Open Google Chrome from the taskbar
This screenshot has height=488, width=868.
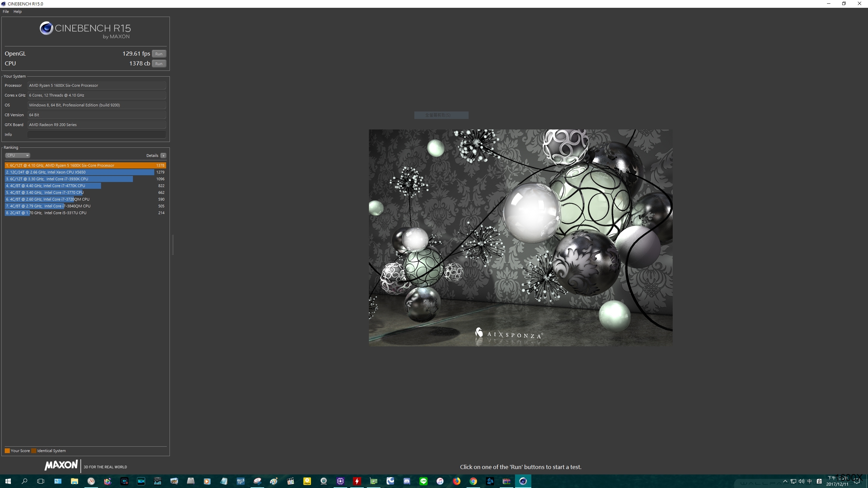473,481
